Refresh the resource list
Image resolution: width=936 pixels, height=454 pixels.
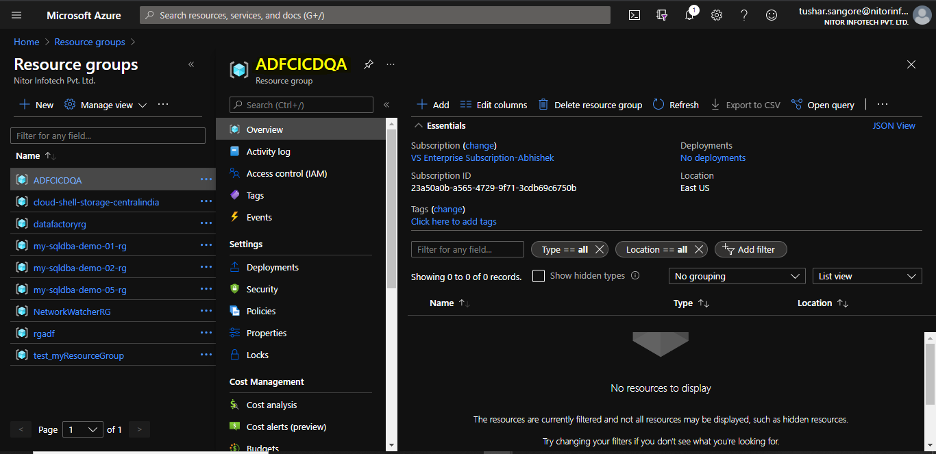coord(676,104)
